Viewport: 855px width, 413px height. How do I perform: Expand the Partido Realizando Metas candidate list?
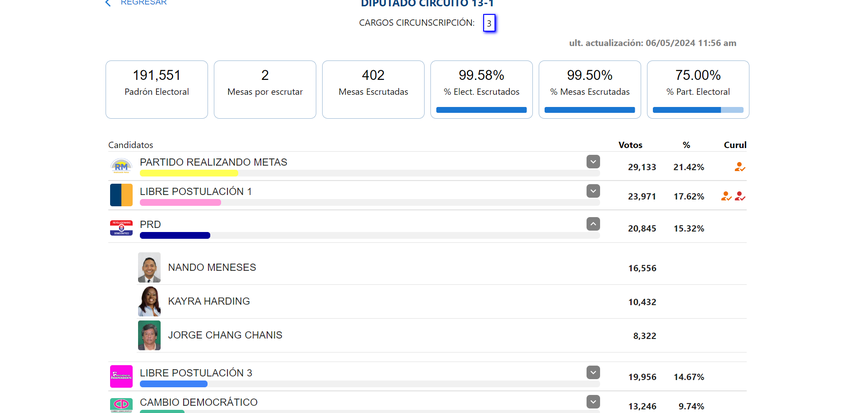(593, 162)
